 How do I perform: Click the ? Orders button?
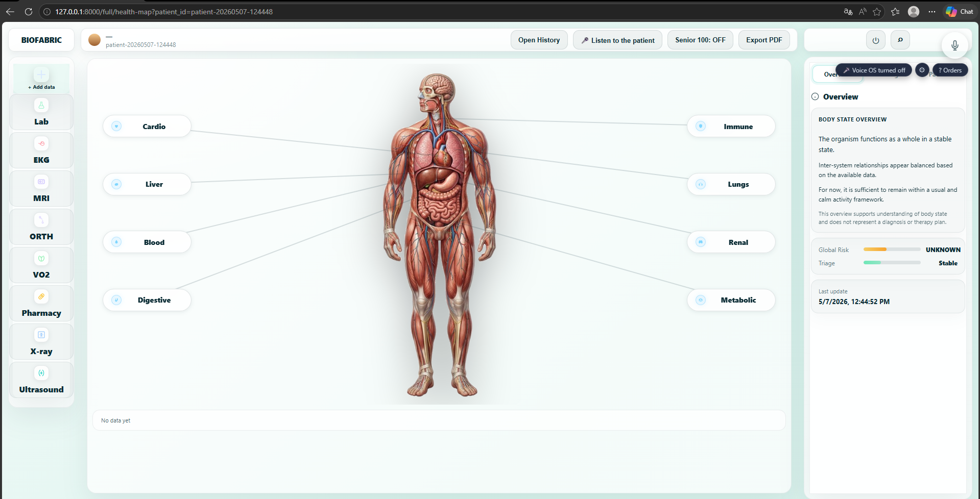(x=950, y=70)
